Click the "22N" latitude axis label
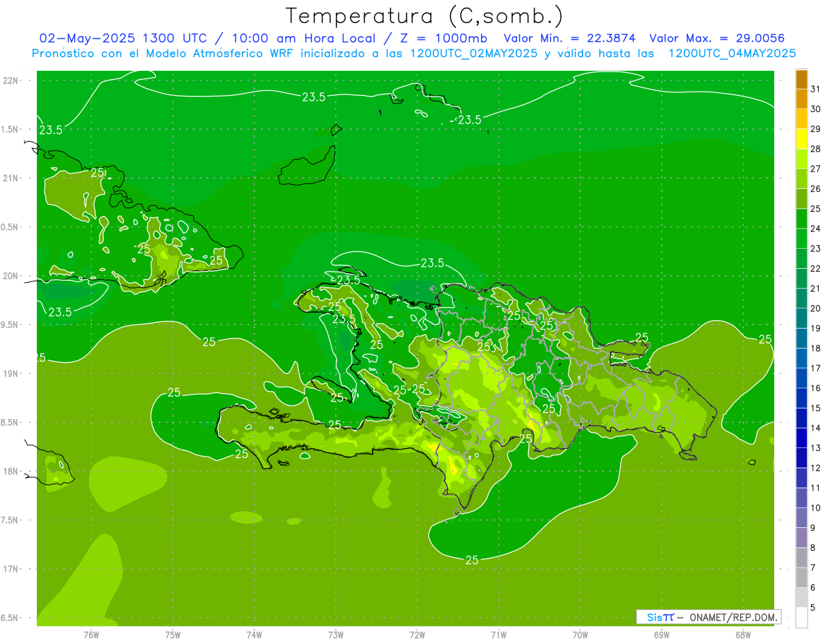The image size is (834, 644). click(12, 81)
